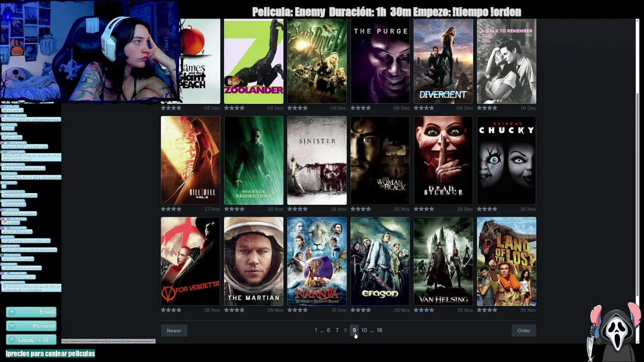Open the James and the Giant Peach poster
The width and height of the screenshot is (644, 362).
200,61
